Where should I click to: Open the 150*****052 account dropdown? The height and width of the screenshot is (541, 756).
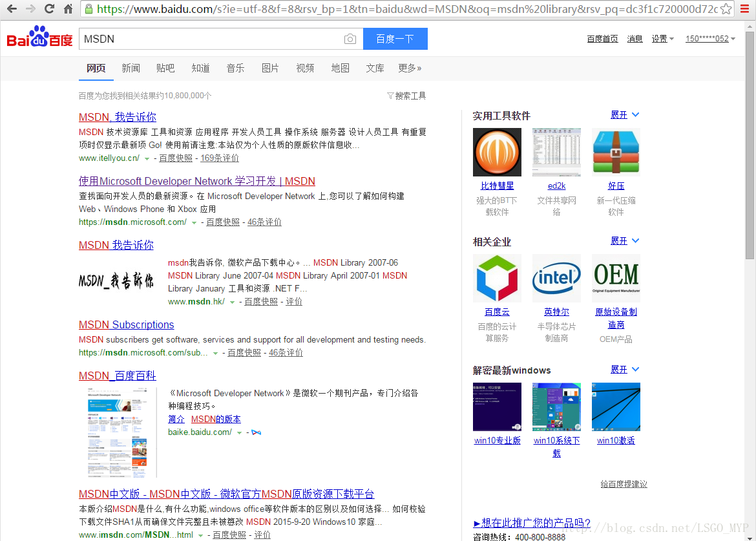click(710, 39)
